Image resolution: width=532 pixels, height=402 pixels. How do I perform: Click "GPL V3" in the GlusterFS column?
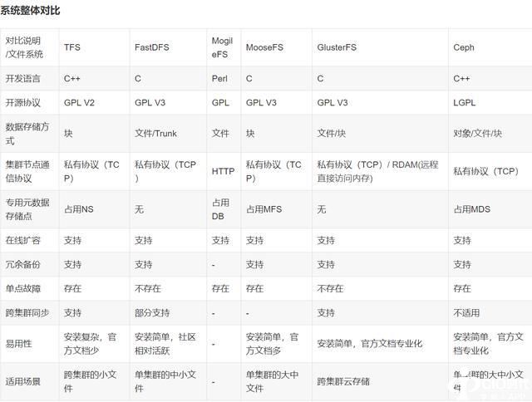tap(332, 103)
